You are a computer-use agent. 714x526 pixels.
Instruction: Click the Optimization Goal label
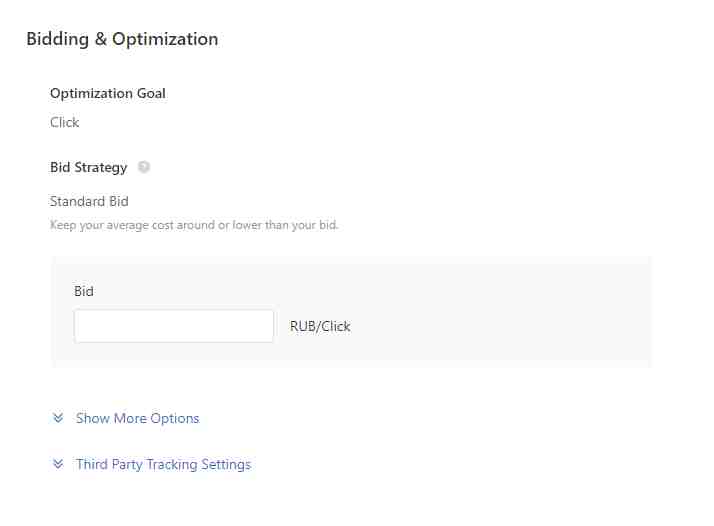108,93
